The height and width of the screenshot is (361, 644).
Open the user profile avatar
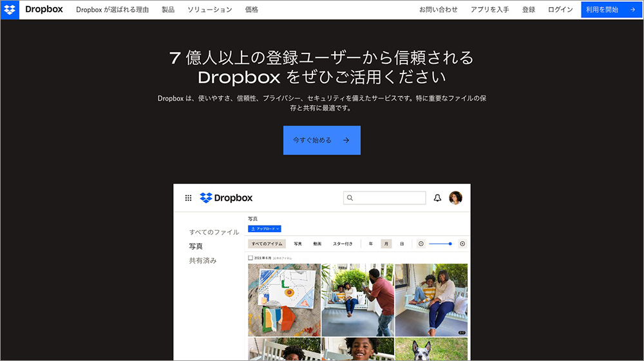[x=455, y=198]
